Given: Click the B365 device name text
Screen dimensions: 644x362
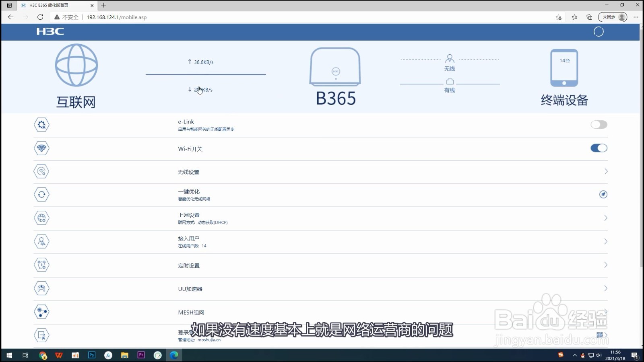Looking at the screenshot, I should pos(336,99).
